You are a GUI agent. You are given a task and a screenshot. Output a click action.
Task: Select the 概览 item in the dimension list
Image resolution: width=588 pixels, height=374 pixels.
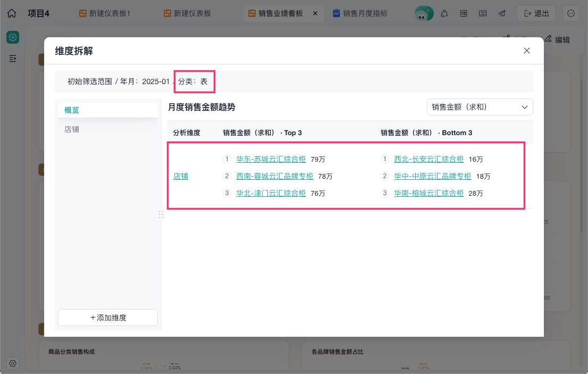click(108, 110)
